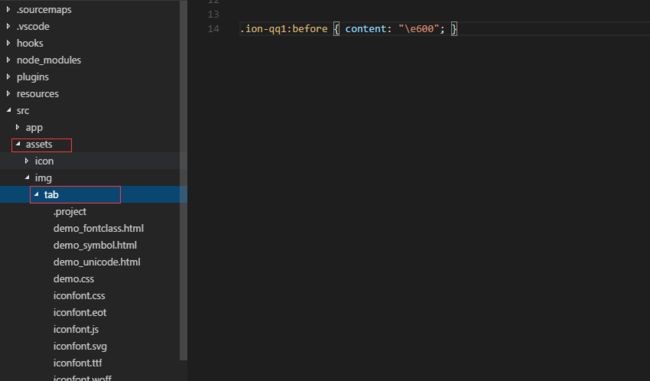The height and width of the screenshot is (381, 650).
Task: Expand the hooks folder arrow
Action: tap(8, 43)
